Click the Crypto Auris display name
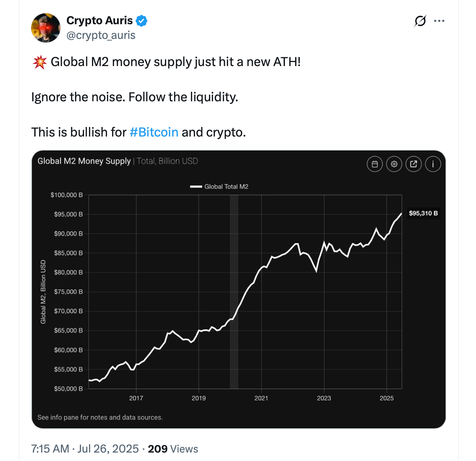 (x=99, y=21)
